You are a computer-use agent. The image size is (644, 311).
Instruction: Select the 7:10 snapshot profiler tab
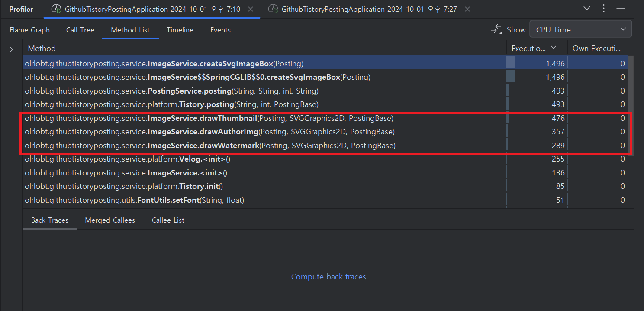(152, 9)
